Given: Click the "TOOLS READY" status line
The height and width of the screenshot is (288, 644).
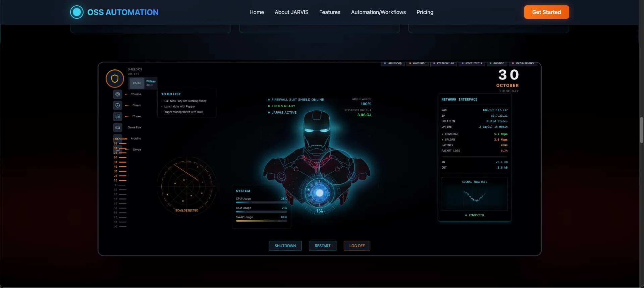Looking at the screenshot, I should tap(281, 106).
